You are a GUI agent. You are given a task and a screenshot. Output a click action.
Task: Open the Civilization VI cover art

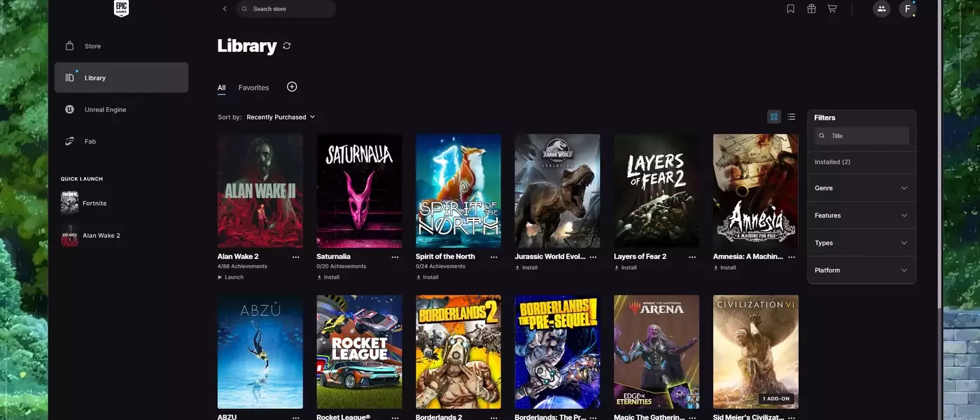coord(756,351)
